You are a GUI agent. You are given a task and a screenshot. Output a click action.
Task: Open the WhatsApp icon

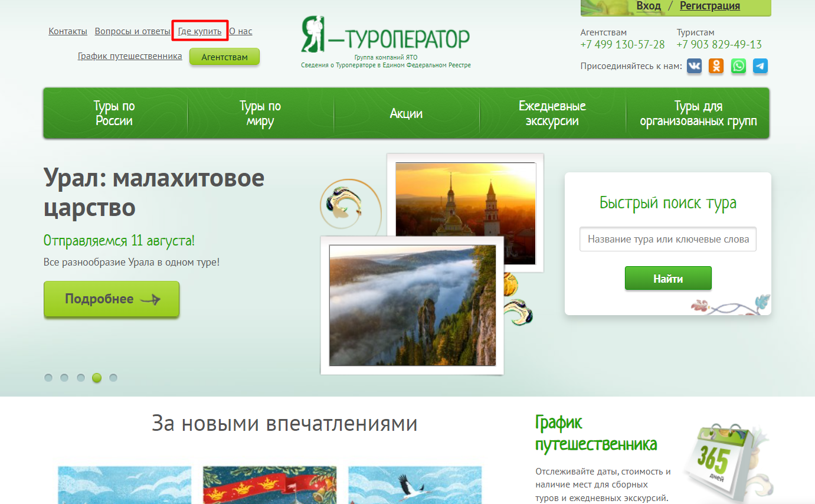tap(738, 66)
